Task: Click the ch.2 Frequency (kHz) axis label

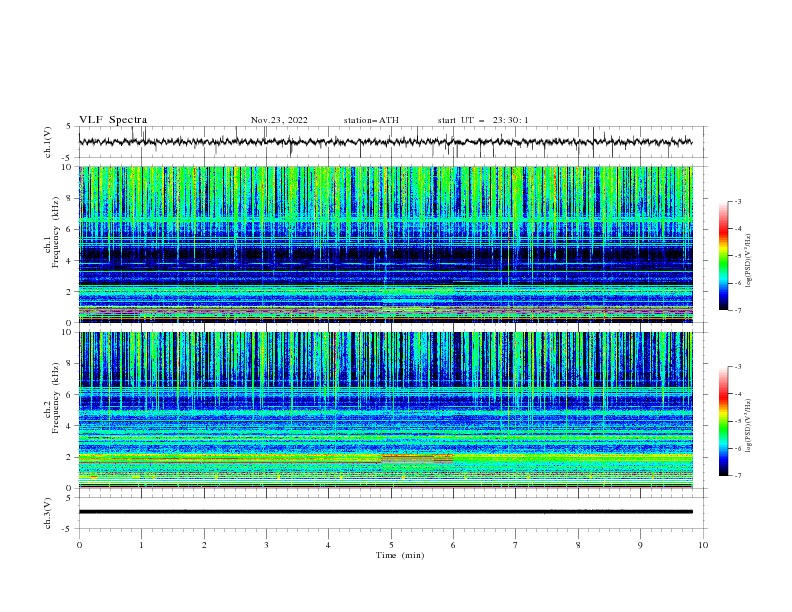Action: (x=51, y=397)
